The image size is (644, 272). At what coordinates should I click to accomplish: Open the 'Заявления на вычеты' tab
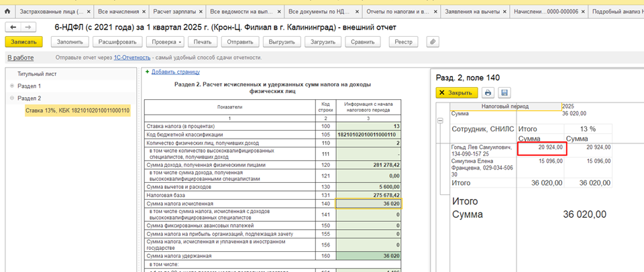(x=472, y=12)
